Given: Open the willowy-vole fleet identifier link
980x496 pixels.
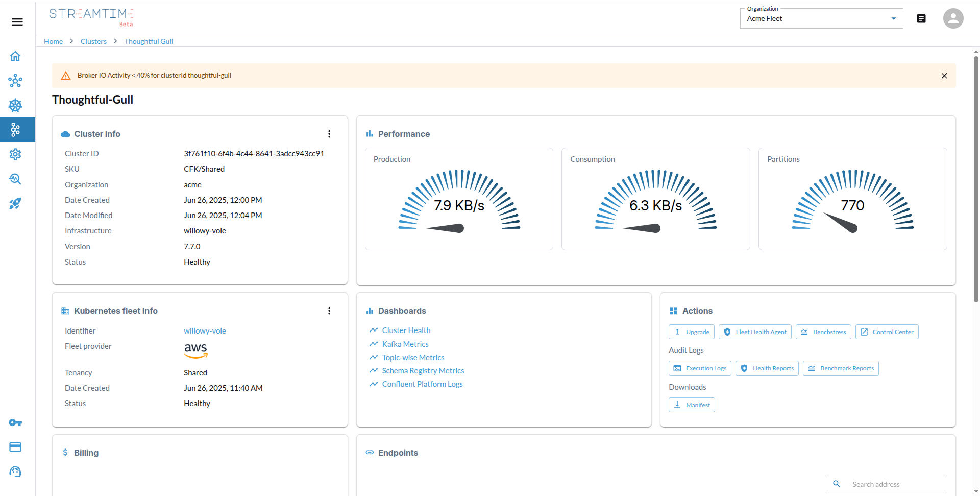Looking at the screenshot, I should (x=205, y=331).
